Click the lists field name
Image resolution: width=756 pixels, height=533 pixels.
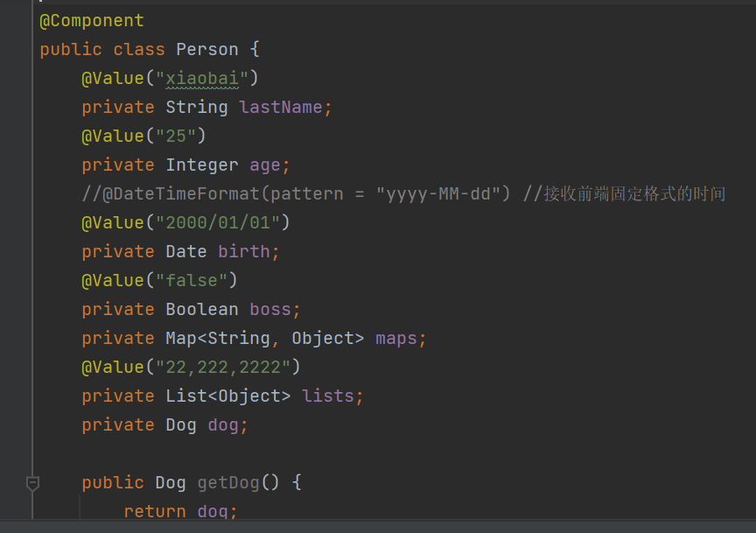(x=328, y=396)
